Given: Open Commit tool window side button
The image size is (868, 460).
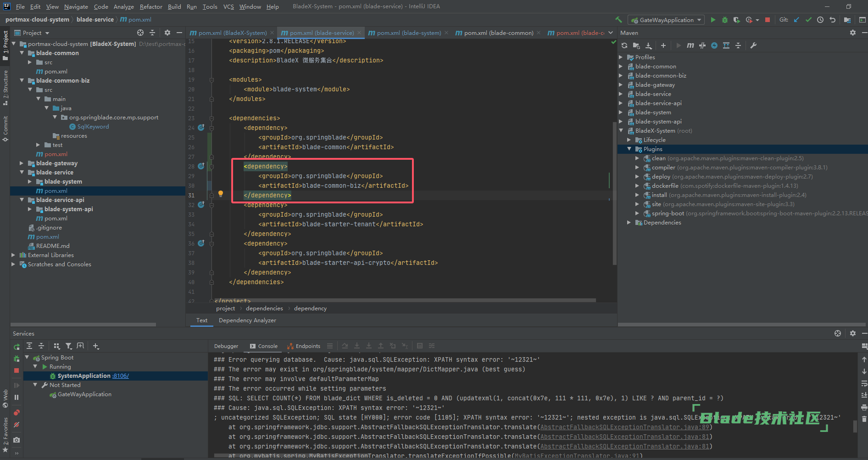Looking at the screenshot, I should (6, 129).
